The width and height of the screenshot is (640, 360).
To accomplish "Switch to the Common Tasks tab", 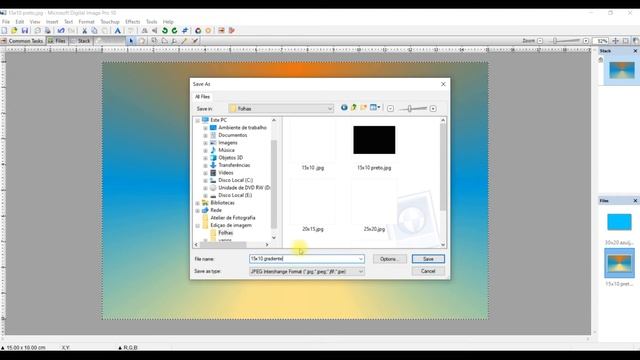I will tap(22, 41).
